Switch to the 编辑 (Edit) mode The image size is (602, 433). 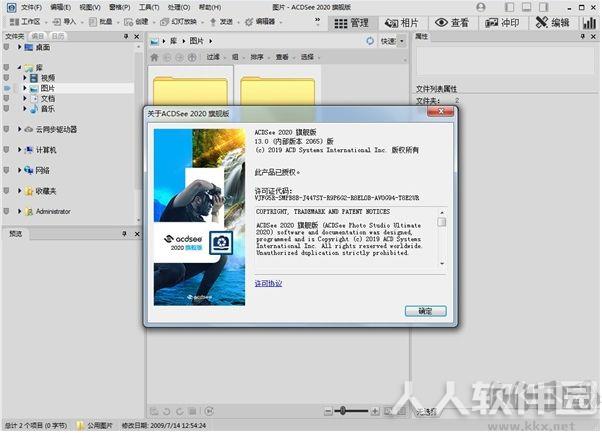point(552,23)
